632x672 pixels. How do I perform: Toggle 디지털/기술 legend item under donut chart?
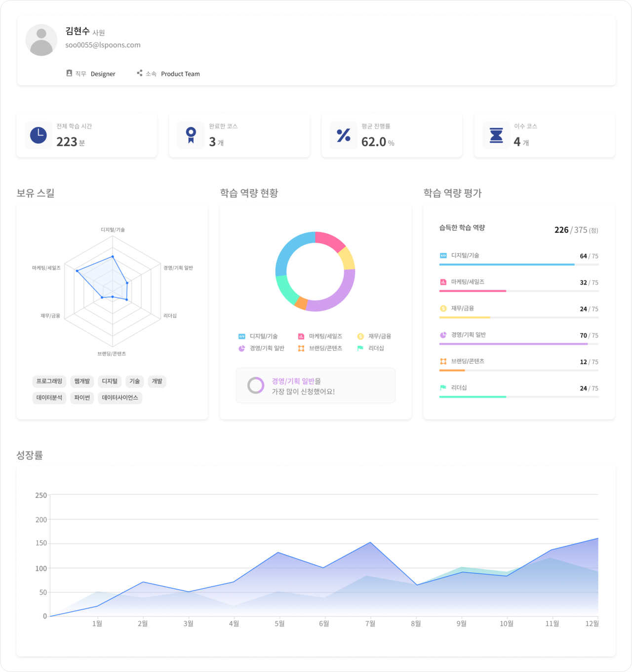point(258,336)
